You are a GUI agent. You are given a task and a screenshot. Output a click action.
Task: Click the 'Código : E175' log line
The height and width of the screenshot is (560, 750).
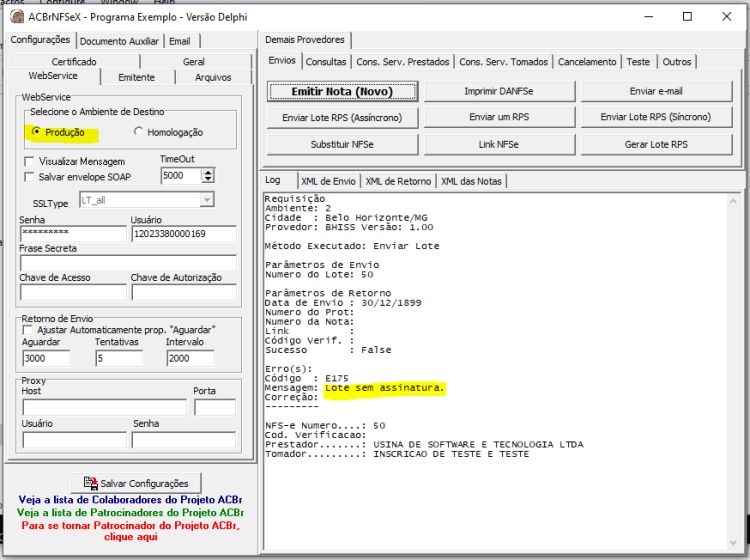pyautogui.click(x=307, y=378)
